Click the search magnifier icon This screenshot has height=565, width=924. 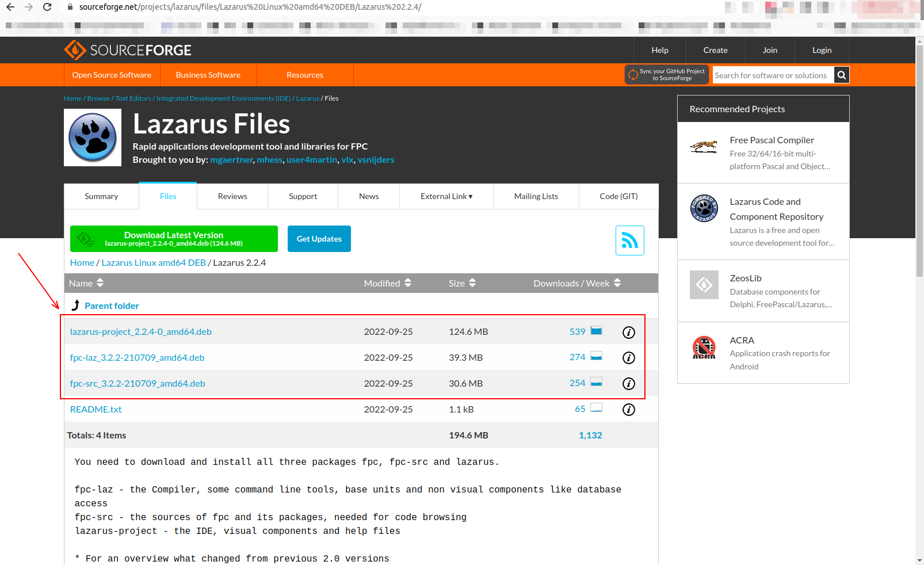tap(841, 75)
